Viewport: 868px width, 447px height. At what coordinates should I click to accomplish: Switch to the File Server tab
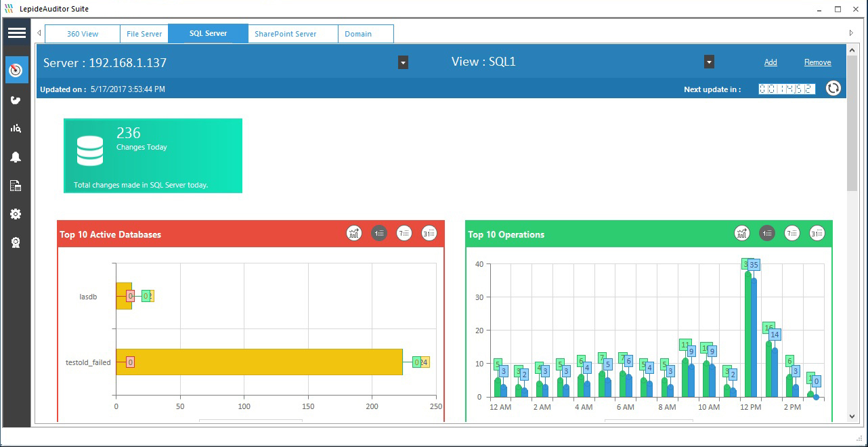144,34
